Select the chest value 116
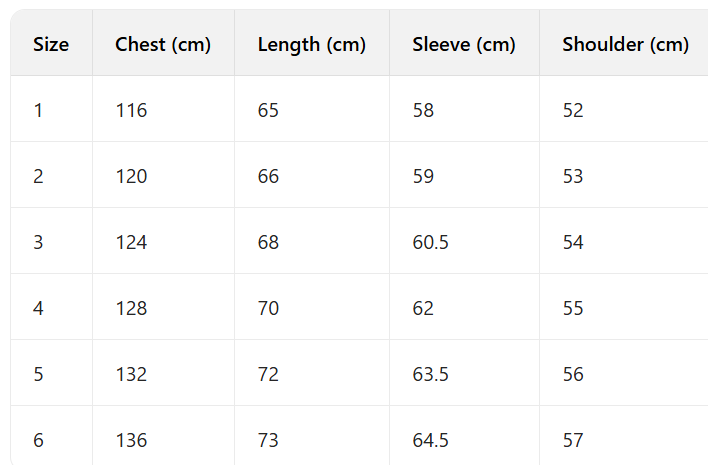The width and height of the screenshot is (708, 465). (131, 110)
